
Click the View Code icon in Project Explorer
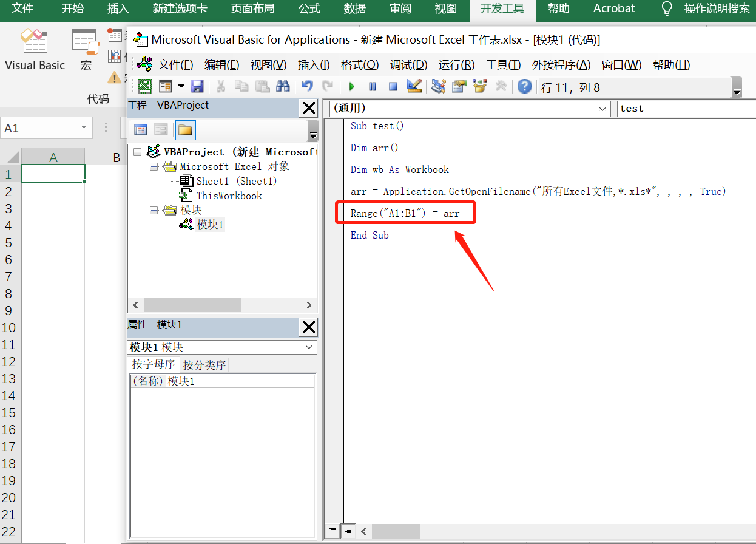[141, 129]
